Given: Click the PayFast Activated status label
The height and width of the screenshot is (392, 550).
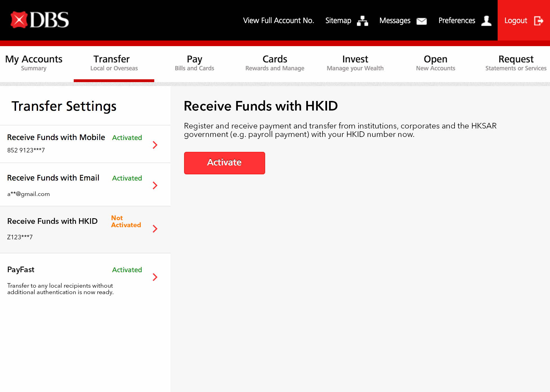Looking at the screenshot, I should pos(127,270).
